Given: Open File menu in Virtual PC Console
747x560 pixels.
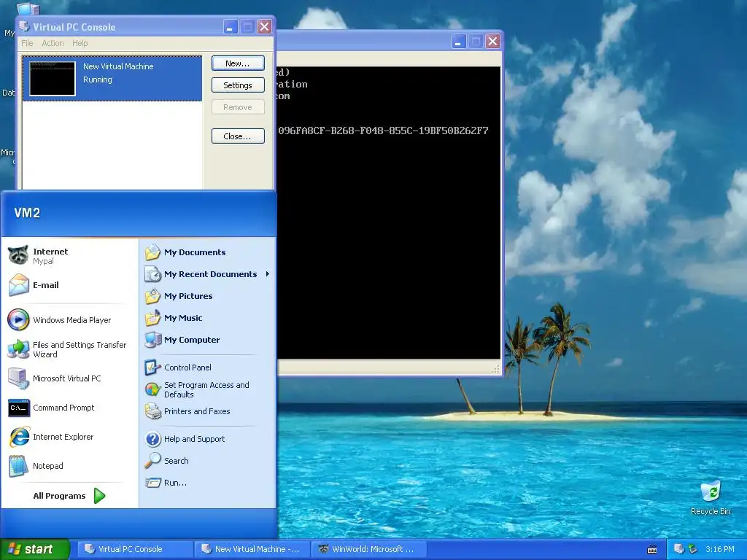Looking at the screenshot, I should (x=27, y=43).
